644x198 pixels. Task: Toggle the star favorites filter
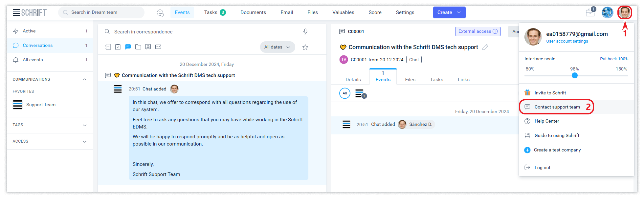305,47
